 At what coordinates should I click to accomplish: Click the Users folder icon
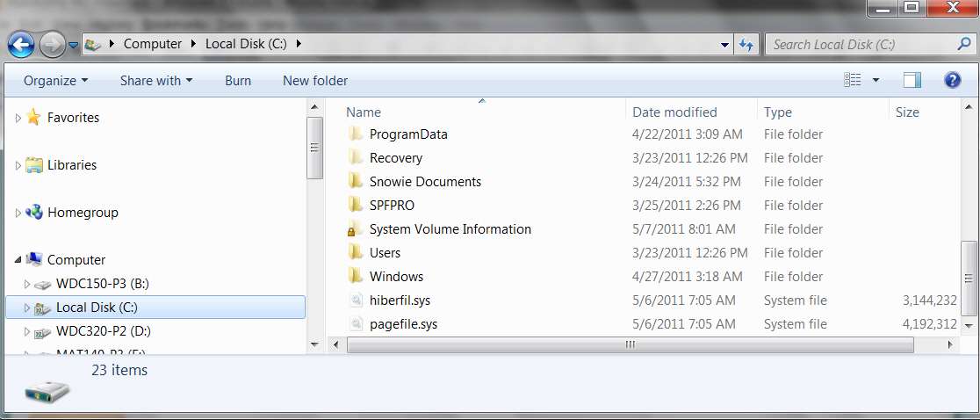click(x=356, y=252)
